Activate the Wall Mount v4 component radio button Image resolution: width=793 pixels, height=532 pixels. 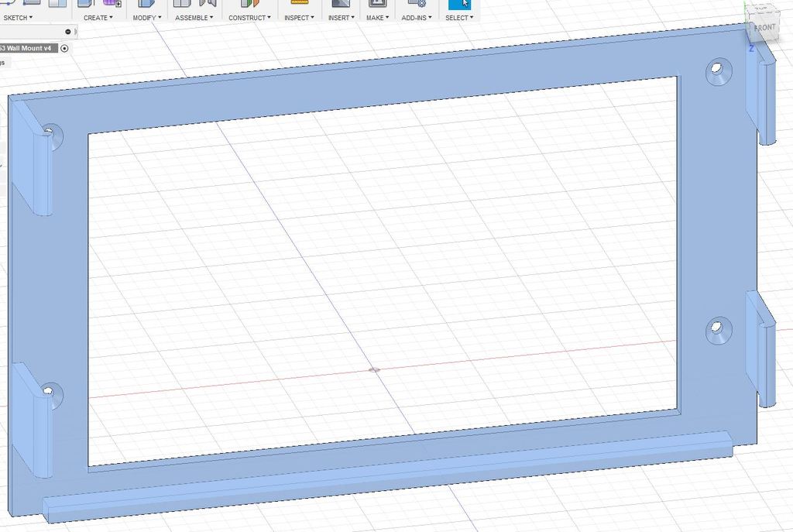coord(64,49)
